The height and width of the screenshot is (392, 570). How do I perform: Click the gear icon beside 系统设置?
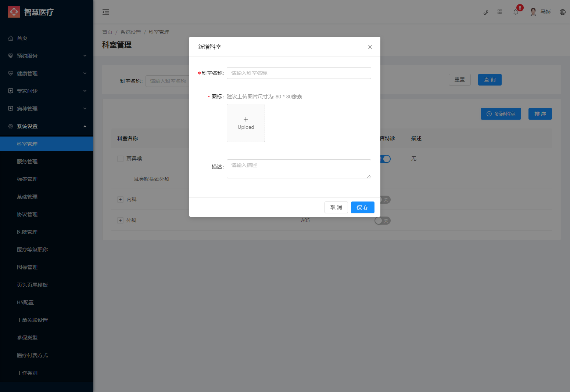11,126
